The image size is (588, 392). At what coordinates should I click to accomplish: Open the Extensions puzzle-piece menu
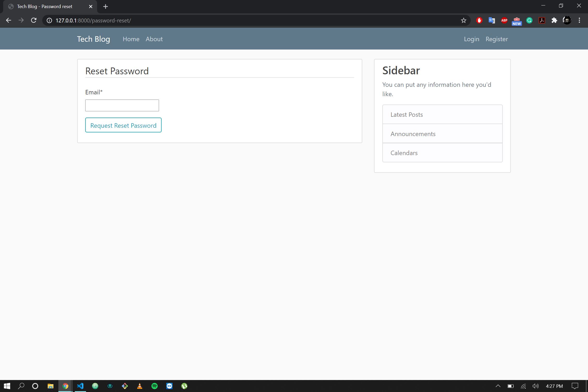pyautogui.click(x=554, y=20)
